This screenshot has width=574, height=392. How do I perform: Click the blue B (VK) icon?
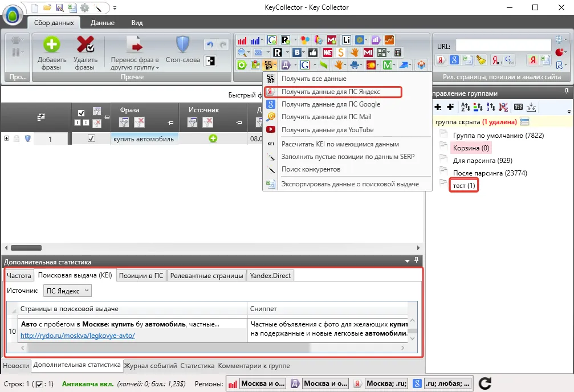click(x=297, y=52)
